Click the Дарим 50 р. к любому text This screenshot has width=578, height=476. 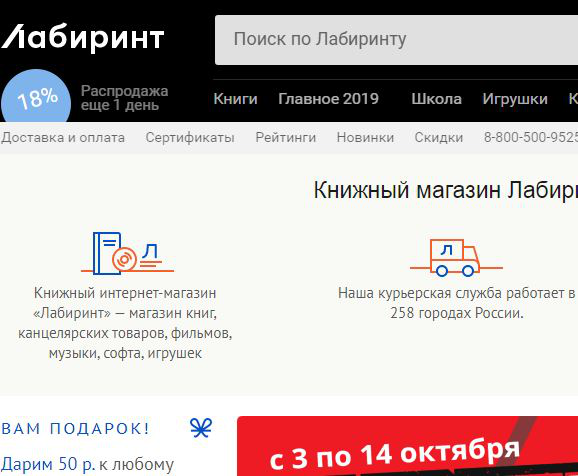pyautogui.click(x=87, y=464)
